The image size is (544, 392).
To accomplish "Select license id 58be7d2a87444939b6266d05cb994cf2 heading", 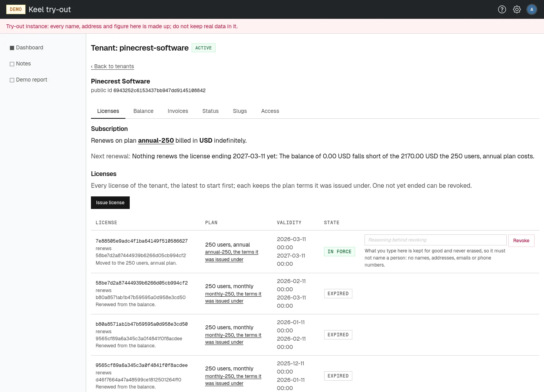I will (141, 283).
